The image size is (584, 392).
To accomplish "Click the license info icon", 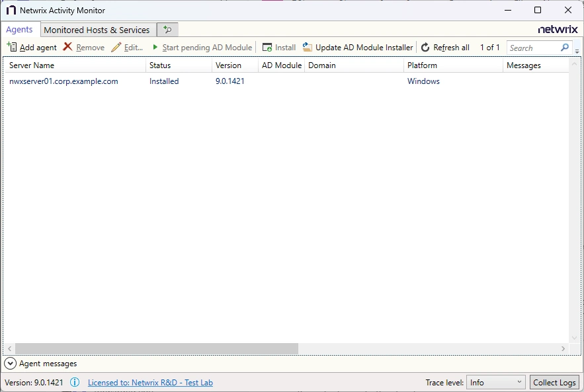I will point(75,382).
